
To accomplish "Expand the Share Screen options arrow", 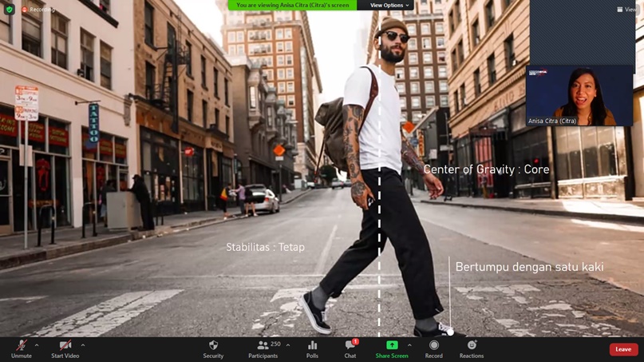I will (409, 345).
